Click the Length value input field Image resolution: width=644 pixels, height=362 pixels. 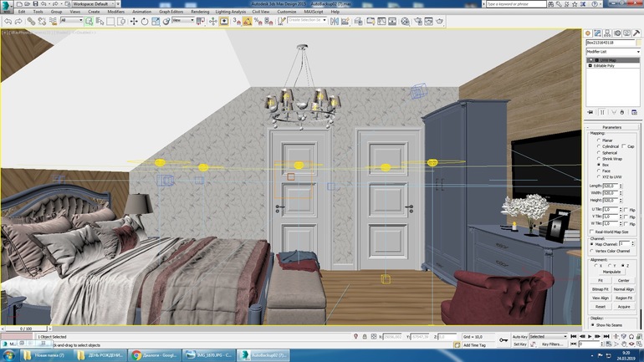tap(609, 186)
